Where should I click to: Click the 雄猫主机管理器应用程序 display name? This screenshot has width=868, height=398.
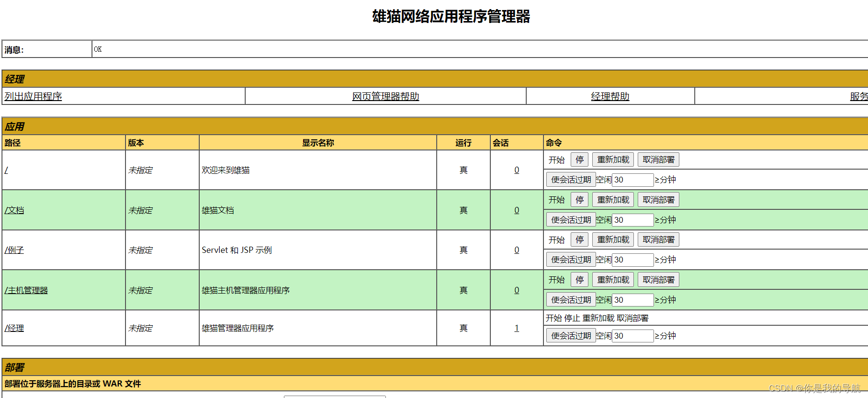pos(246,290)
